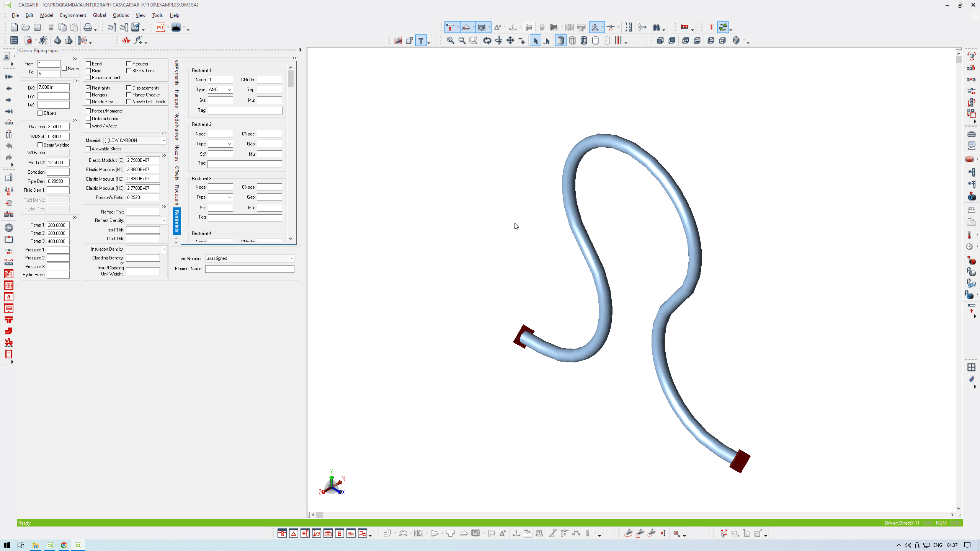Image resolution: width=980 pixels, height=551 pixels.
Task: Click the Open file toolbar icon
Action: 26,27
